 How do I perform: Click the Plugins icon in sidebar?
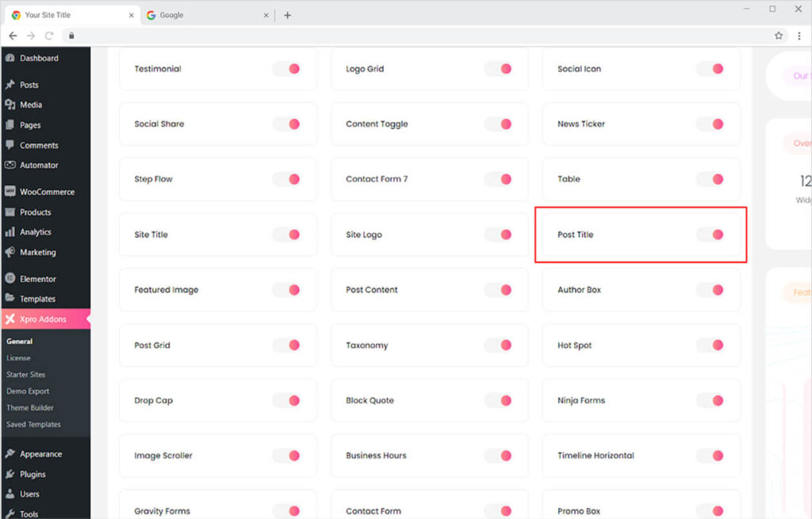pos(10,474)
